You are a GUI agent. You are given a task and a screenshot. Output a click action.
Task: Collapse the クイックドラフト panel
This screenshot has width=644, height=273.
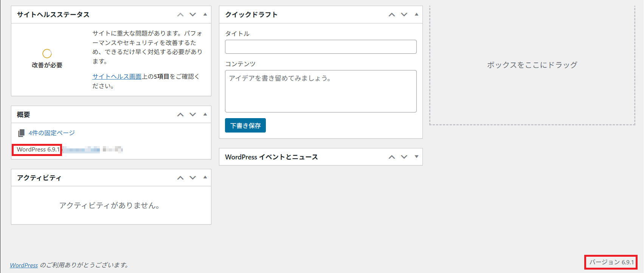(x=416, y=15)
